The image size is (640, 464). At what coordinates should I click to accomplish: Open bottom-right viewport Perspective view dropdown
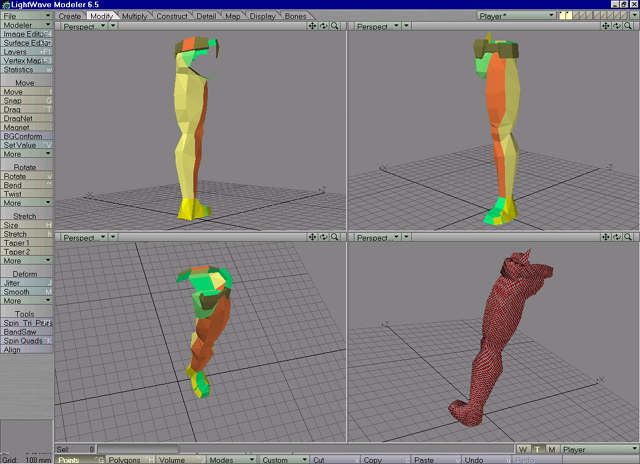(x=378, y=237)
